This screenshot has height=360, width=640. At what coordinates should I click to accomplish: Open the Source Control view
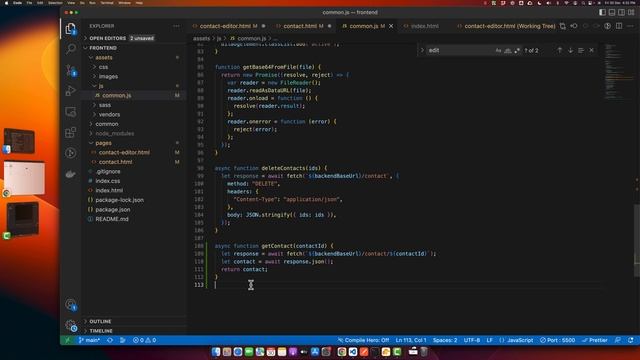pyautogui.click(x=71, y=70)
